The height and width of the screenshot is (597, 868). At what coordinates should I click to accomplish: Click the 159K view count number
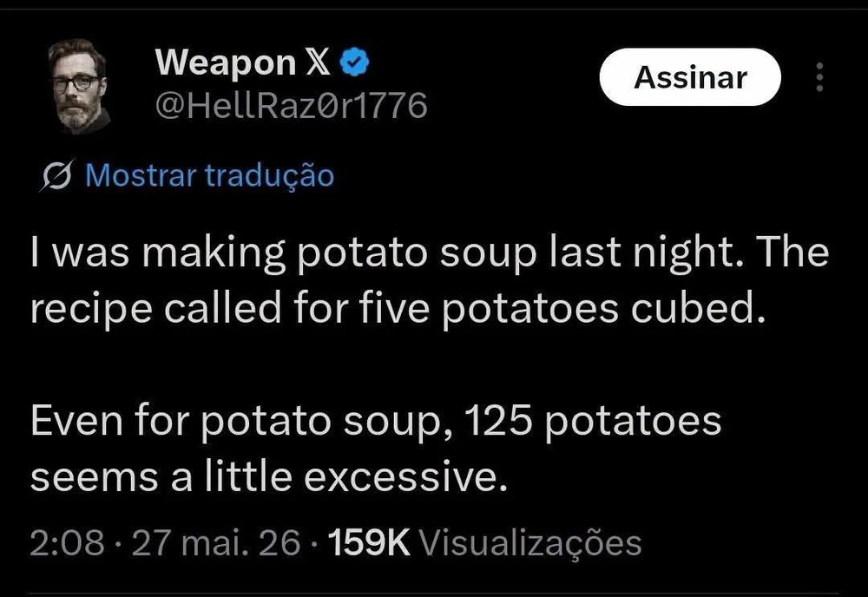(369, 542)
